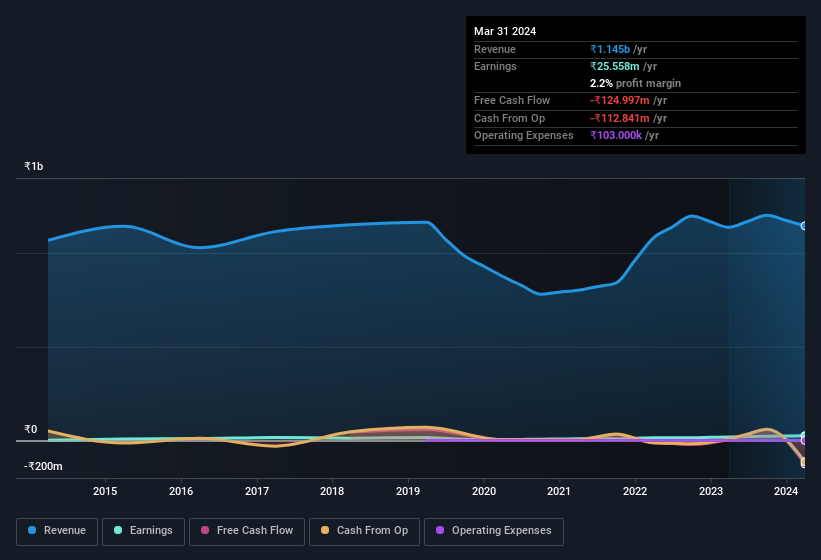
Task: Select the ₹103.000k operating expenses value
Action: [x=616, y=135]
